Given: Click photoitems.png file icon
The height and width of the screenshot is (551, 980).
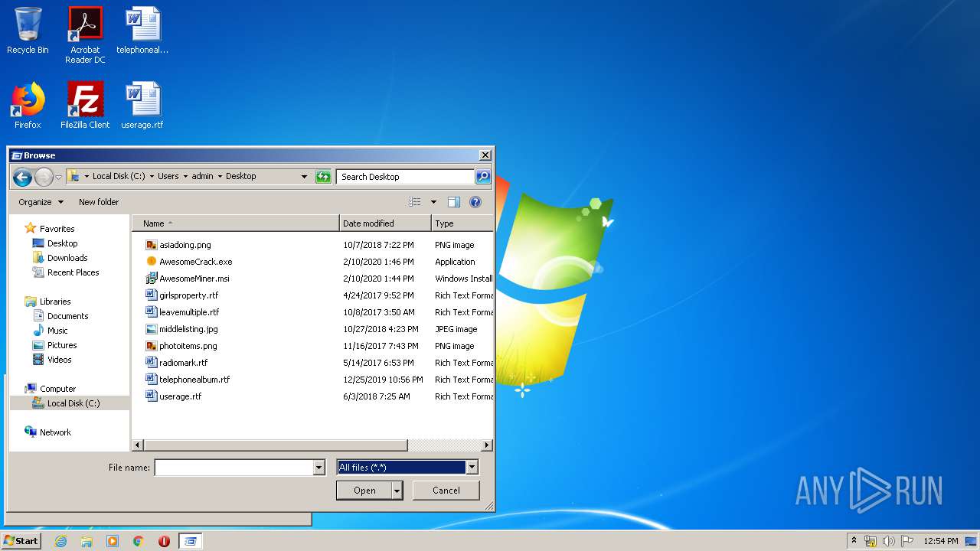Looking at the screenshot, I should (x=152, y=346).
